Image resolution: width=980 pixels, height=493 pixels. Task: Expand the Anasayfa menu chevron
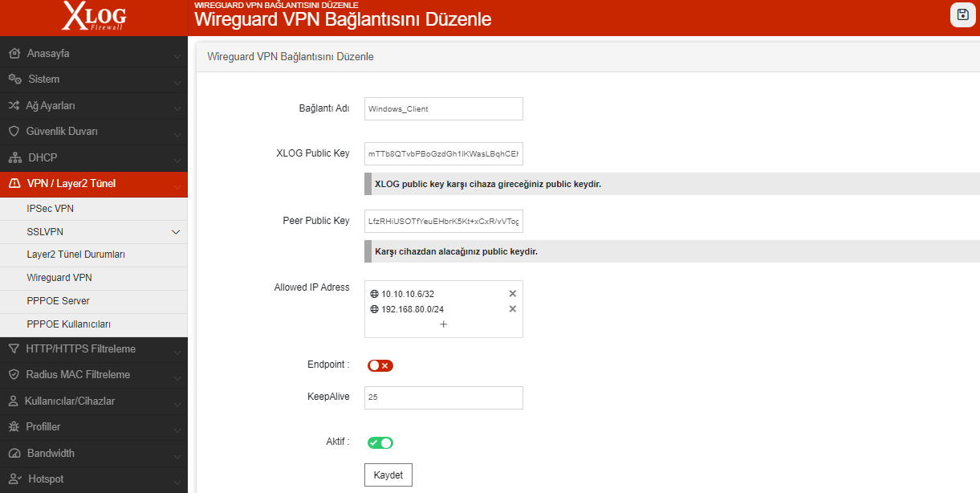tap(177, 56)
